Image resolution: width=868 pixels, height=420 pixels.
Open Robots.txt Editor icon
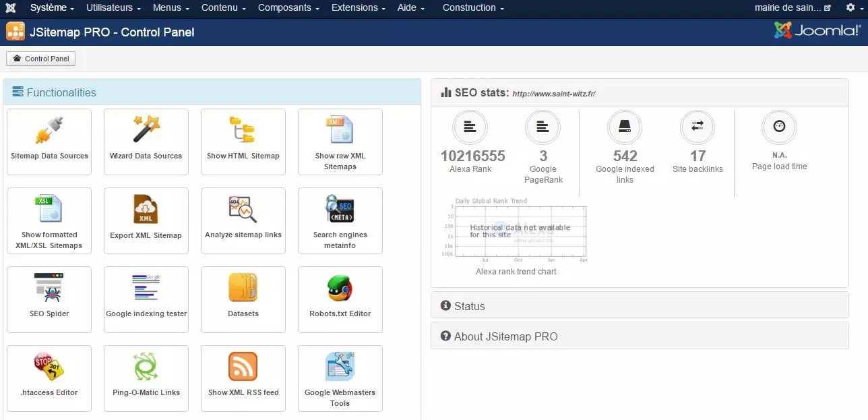[x=340, y=289]
